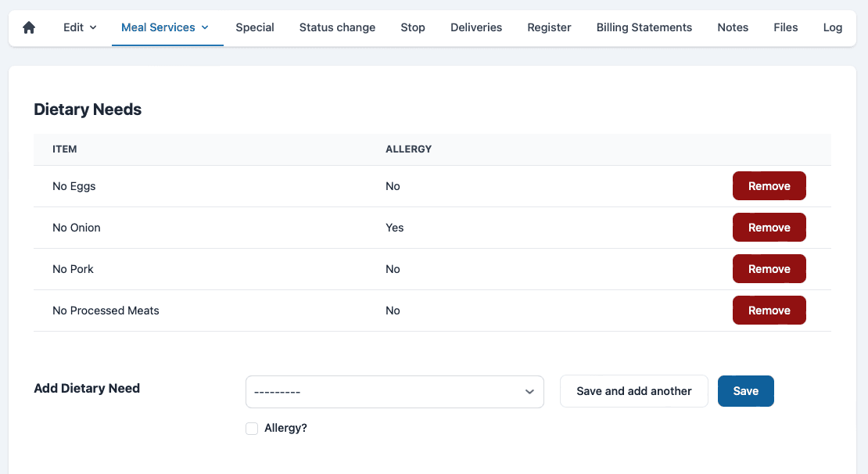Open the Special tab

(x=255, y=27)
